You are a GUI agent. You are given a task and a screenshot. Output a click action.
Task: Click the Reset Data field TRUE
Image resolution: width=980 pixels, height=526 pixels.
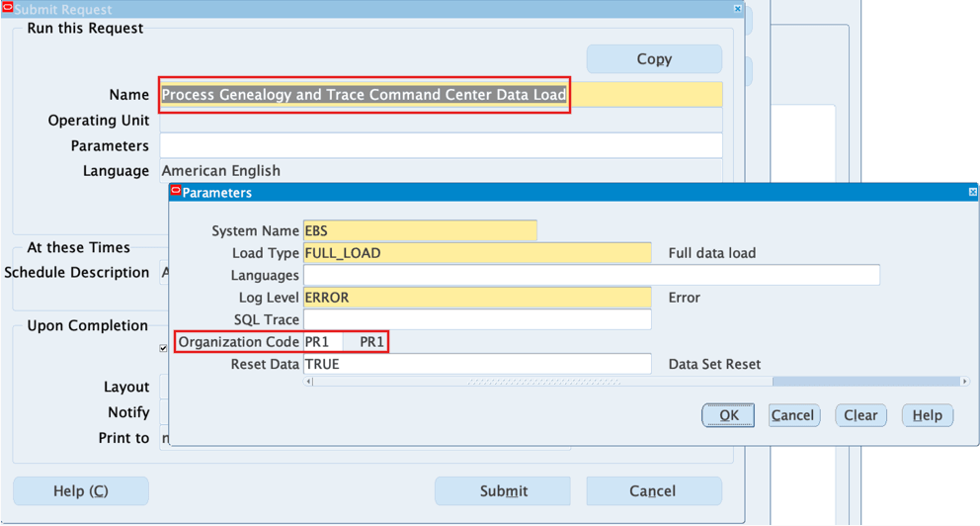point(477,364)
